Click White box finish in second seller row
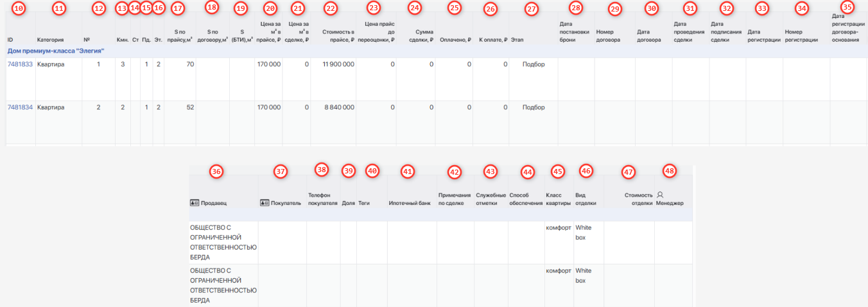Viewport: 868px width, 307px height. click(x=584, y=276)
